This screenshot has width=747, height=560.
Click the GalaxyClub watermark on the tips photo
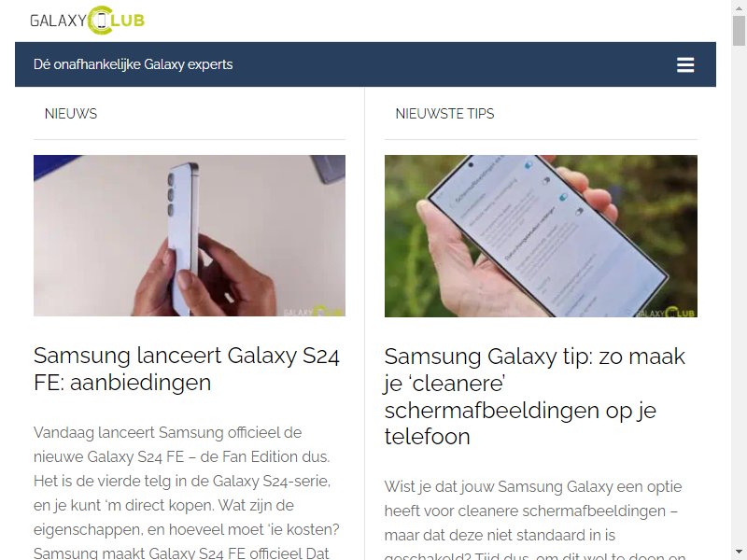665,313
